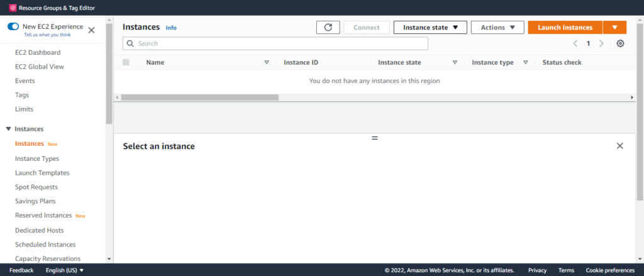Click the search magnifier icon
The width and height of the screenshot is (644, 276).
click(x=130, y=43)
